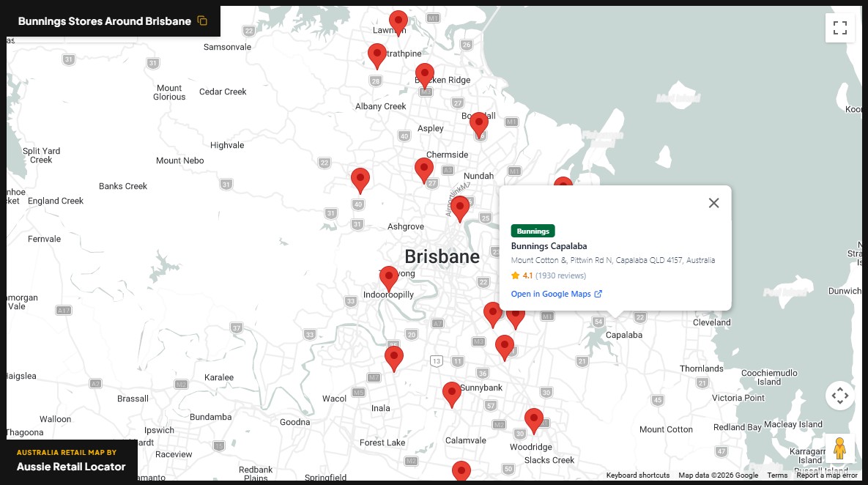Screen dimensions: 868x485
Task: Close the Bunnings Capalaba info window
Action: (713, 203)
